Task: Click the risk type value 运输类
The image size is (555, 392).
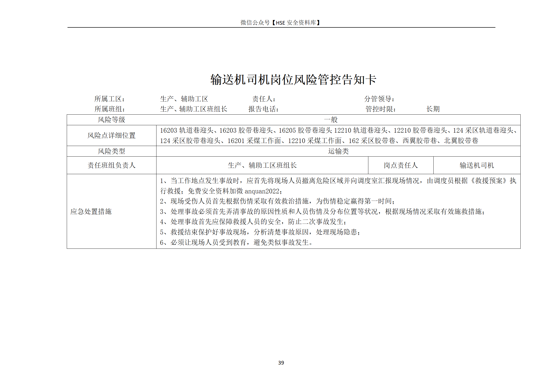Action: [x=338, y=151]
